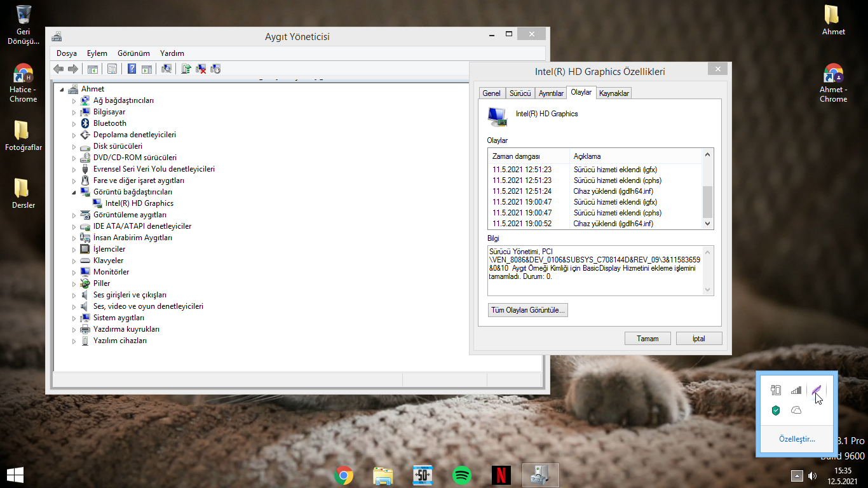The image size is (868, 488).
Task: Click the green shield security tray icon
Action: [776, 410]
